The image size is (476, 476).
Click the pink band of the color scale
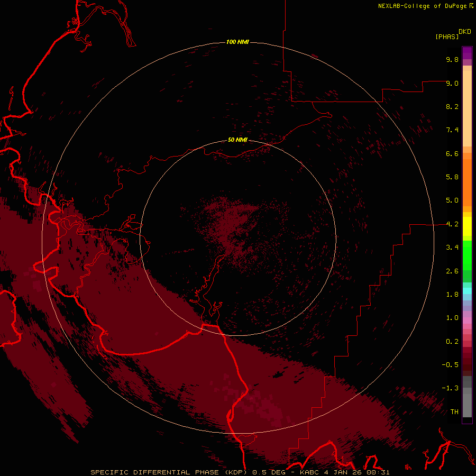467,321
